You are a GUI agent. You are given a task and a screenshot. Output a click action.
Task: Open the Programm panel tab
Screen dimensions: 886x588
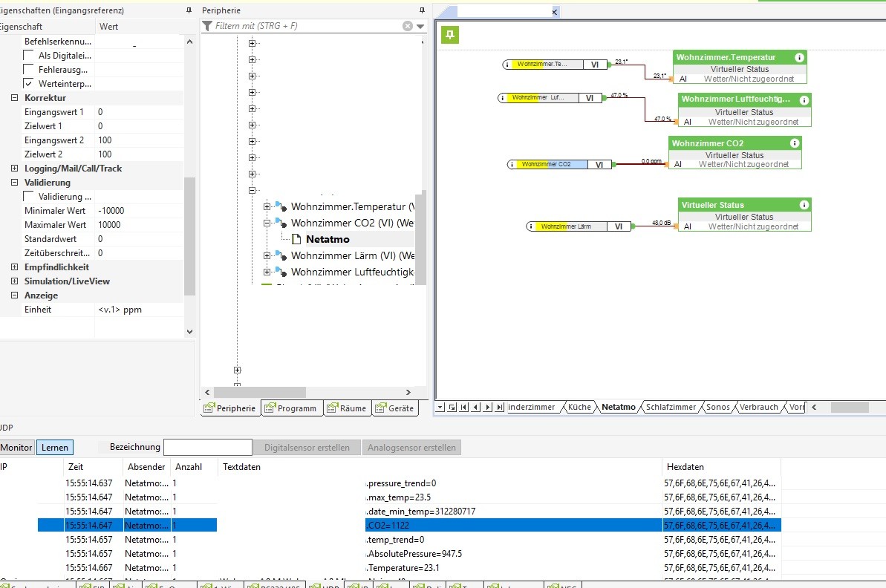[291, 408]
